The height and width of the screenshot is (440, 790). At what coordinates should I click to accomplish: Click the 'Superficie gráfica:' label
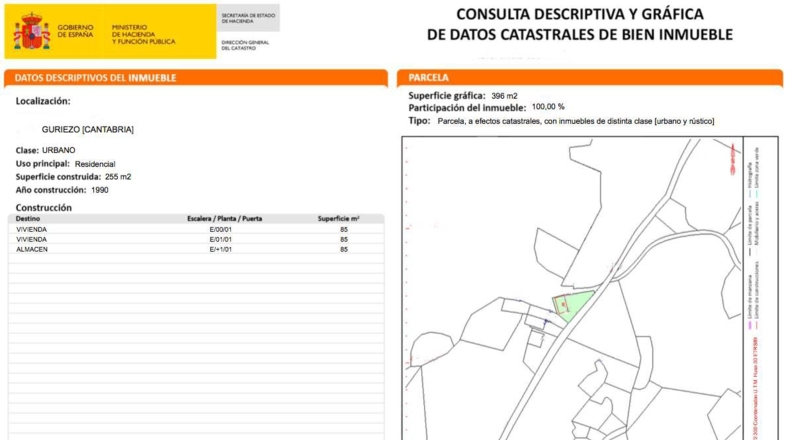pos(447,95)
